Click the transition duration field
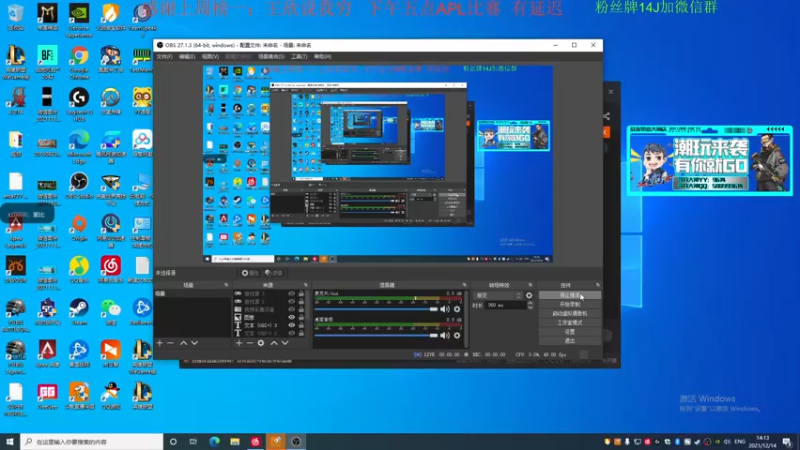This screenshot has height=450, width=800. coord(505,305)
